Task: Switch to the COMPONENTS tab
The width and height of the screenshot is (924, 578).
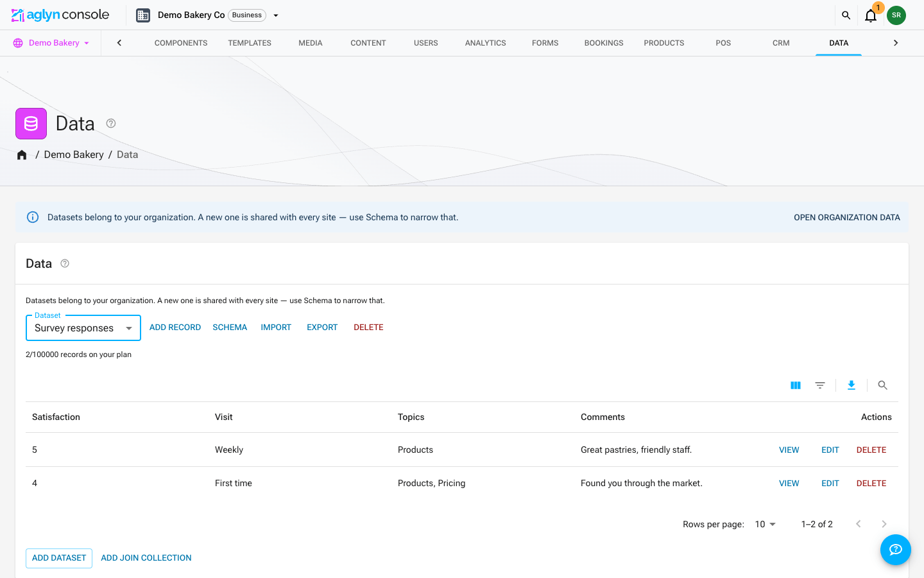Action: point(181,43)
